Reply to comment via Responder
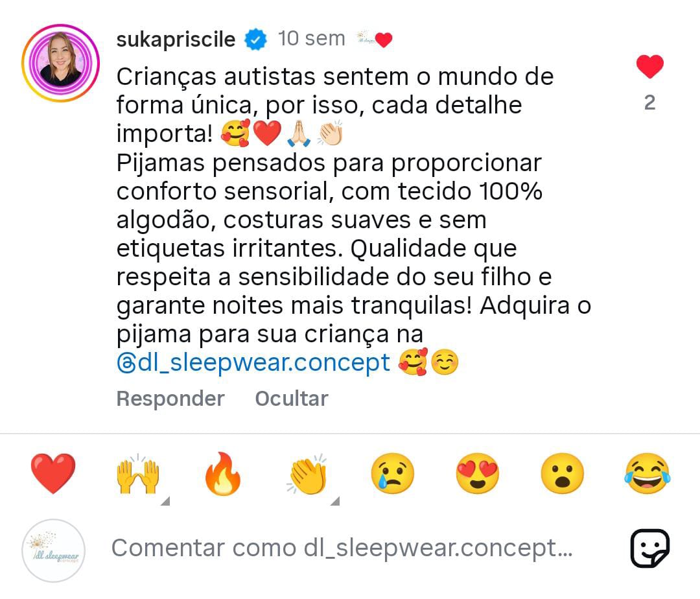This screenshot has width=700, height=599. coord(170,398)
